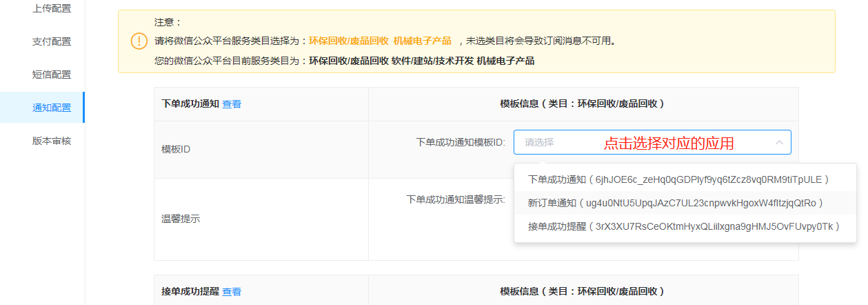Click the 下单成功通知模板ID select box
The height and width of the screenshot is (305, 868).
652,142
